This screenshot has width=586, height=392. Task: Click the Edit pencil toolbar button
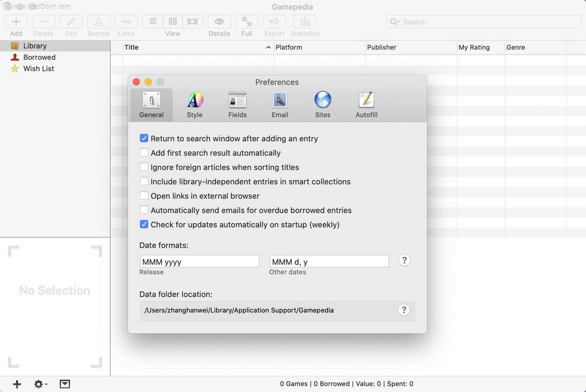(x=71, y=22)
